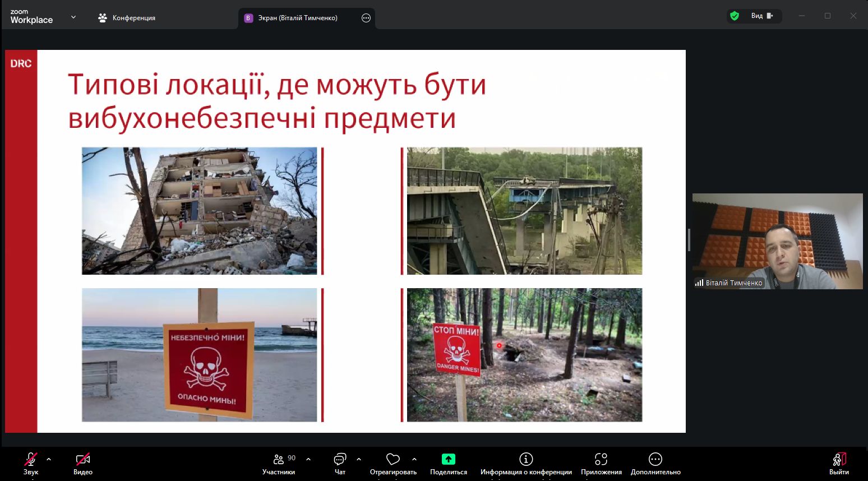
Task: Open the Чат chat panel
Action: (340, 460)
